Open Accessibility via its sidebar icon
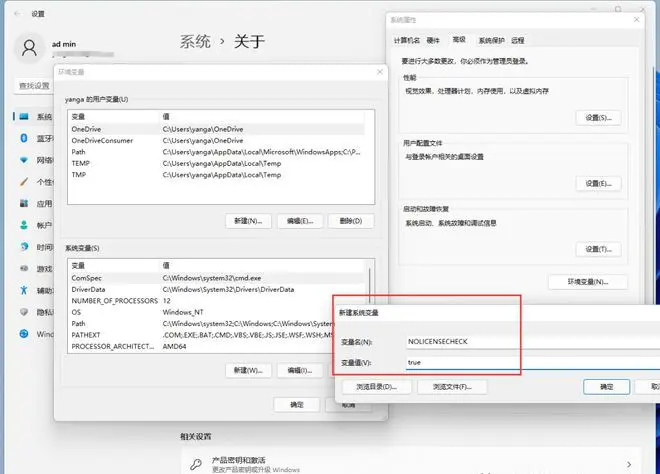Image resolution: width=660 pixels, height=474 pixels. (x=24, y=290)
